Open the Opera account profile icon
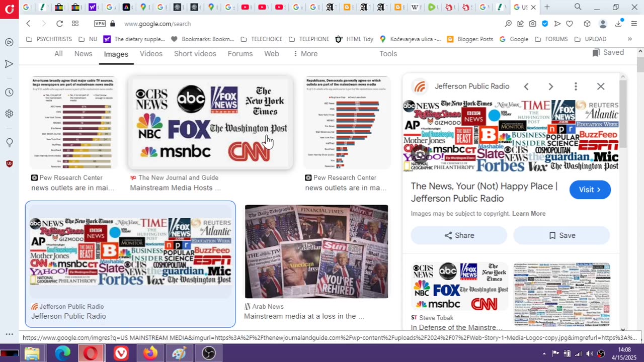The image size is (644, 362). (603, 24)
